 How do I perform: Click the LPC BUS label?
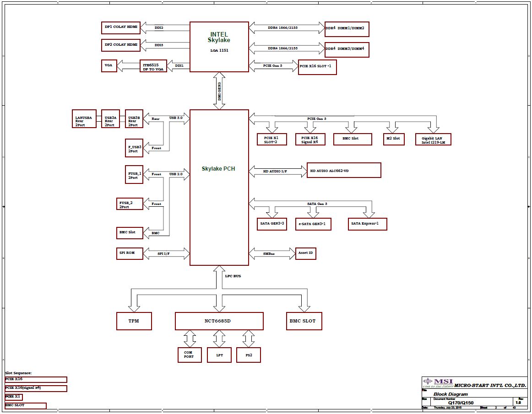click(x=233, y=276)
